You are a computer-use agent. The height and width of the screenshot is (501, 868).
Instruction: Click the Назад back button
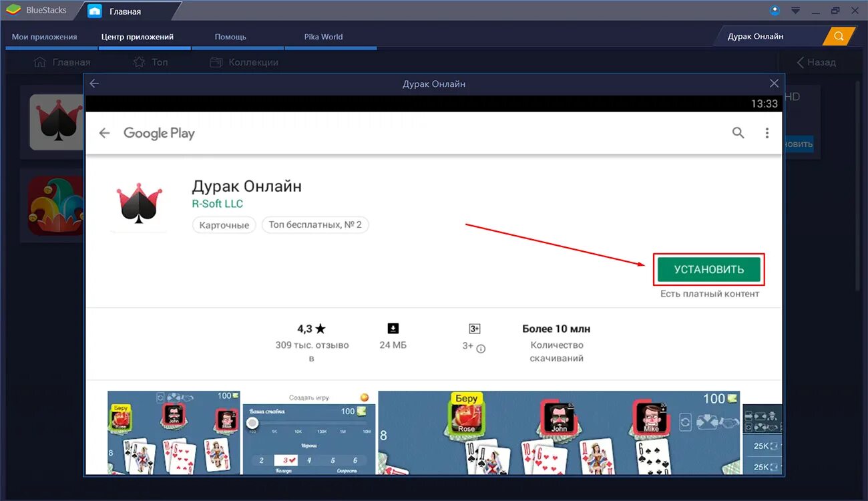pos(816,62)
